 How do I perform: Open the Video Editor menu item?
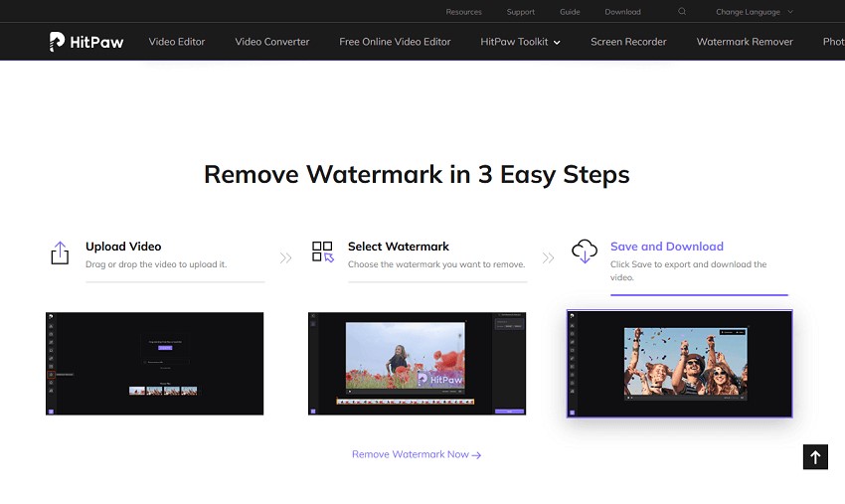click(x=177, y=42)
